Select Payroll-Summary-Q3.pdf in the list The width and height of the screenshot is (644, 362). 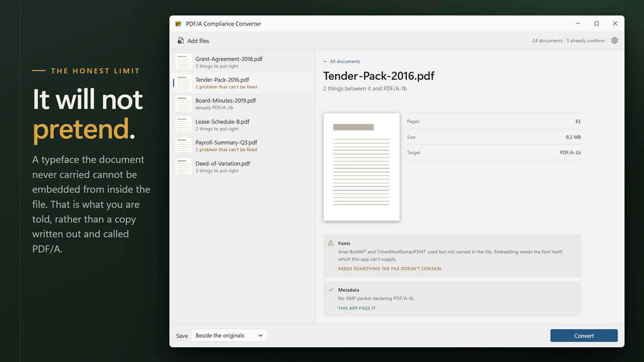243,146
